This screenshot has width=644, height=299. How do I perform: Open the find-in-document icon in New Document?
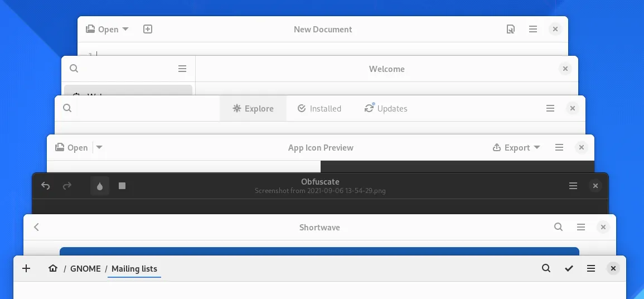[510, 29]
